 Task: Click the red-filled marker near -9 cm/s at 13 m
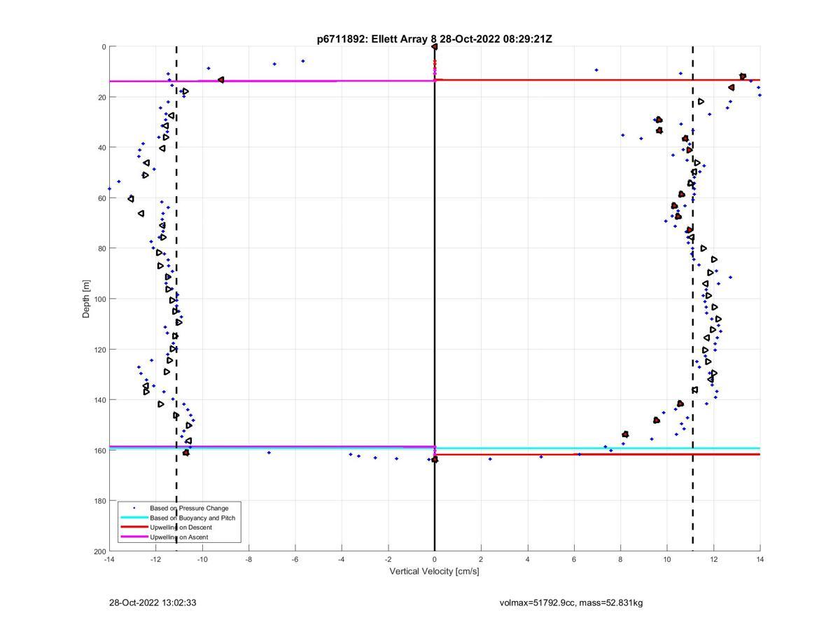coord(221,80)
